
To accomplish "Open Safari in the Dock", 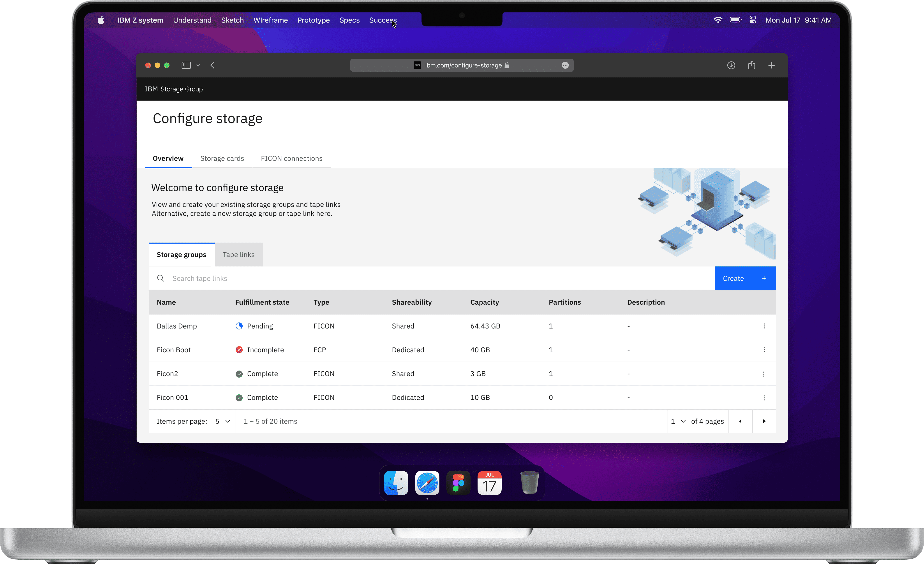I will click(427, 483).
